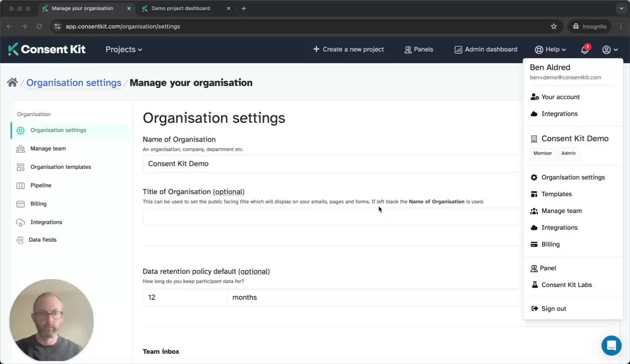Open Manage team in the left sidebar
The image size is (630, 364).
[48, 149]
